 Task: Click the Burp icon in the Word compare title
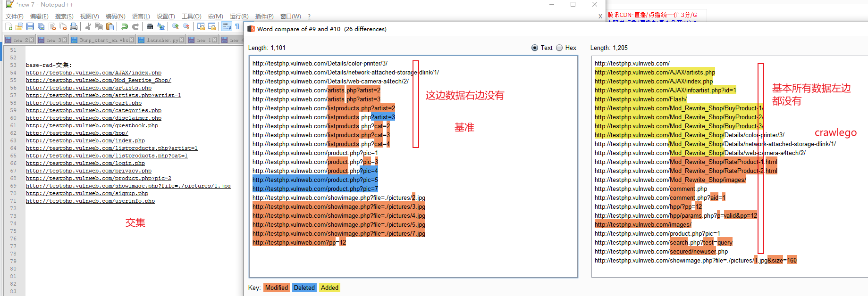click(x=251, y=29)
